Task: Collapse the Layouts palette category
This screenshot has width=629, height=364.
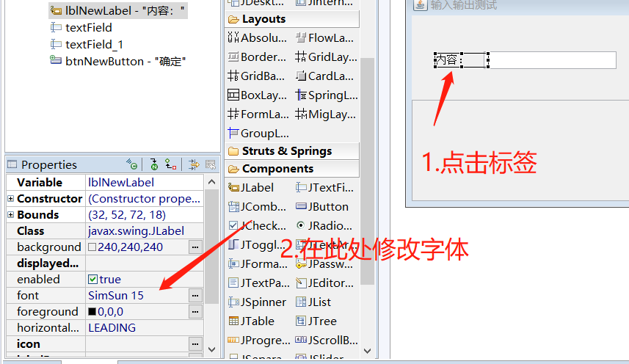Action: click(292, 19)
